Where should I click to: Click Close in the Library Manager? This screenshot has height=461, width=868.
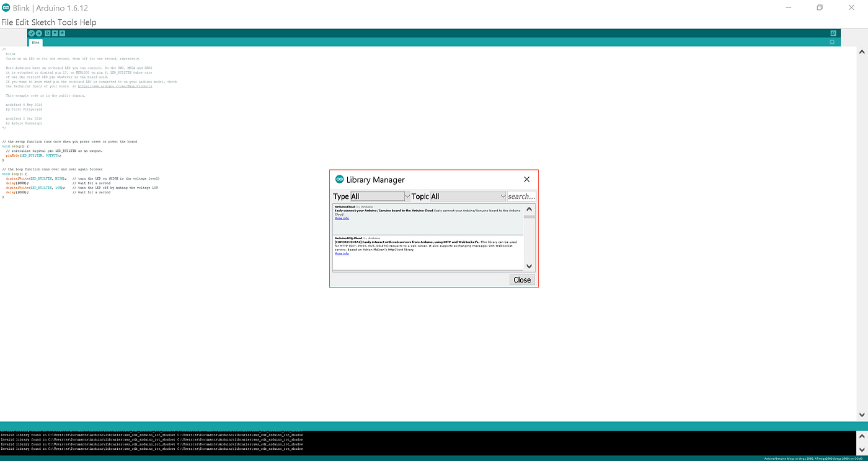tap(521, 279)
